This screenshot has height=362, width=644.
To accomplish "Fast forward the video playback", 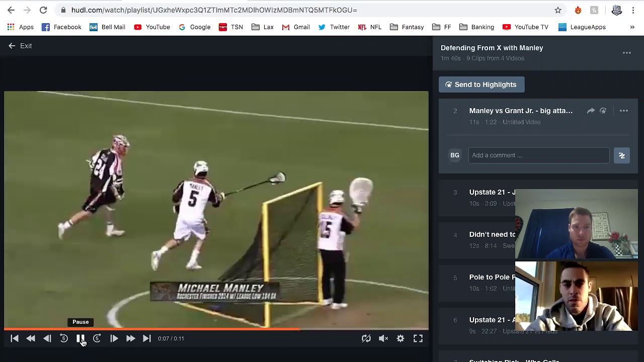I will coord(130,338).
